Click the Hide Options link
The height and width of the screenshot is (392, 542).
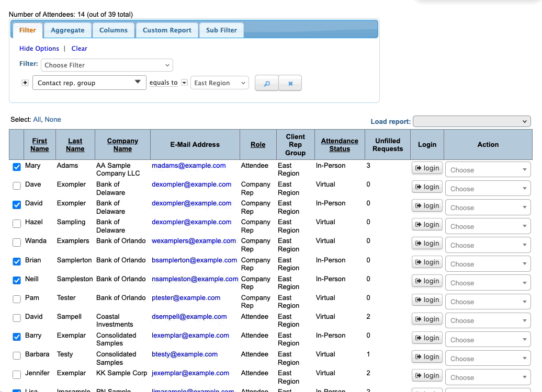pyautogui.click(x=39, y=49)
